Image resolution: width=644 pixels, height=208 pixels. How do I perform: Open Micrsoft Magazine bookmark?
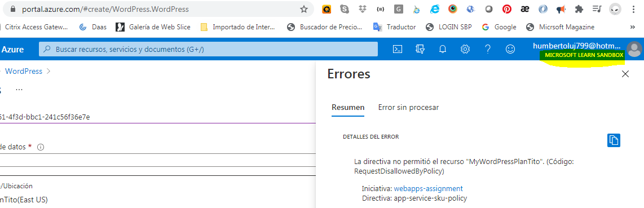point(560,27)
